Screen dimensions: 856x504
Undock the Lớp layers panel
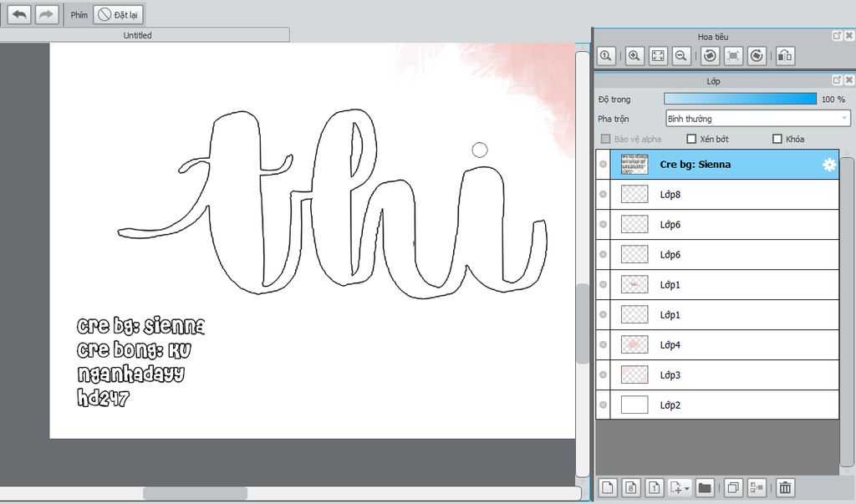pyautogui.click(x=837, y=80)
